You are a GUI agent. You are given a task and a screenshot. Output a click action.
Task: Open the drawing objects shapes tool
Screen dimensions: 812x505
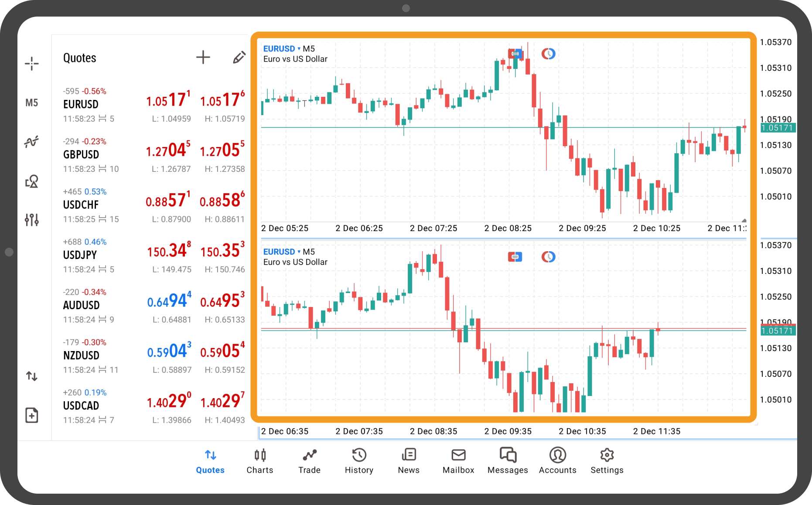click(x=31, y=181)
